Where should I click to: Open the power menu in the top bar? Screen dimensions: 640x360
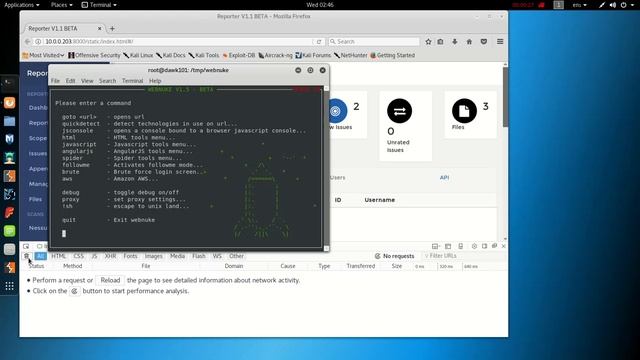click(623, 5)
